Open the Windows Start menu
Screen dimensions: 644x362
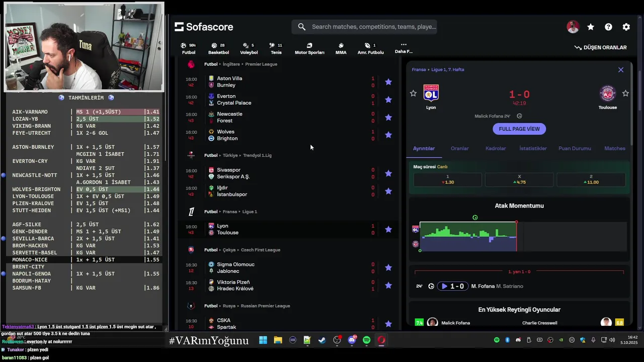[263, 340]
